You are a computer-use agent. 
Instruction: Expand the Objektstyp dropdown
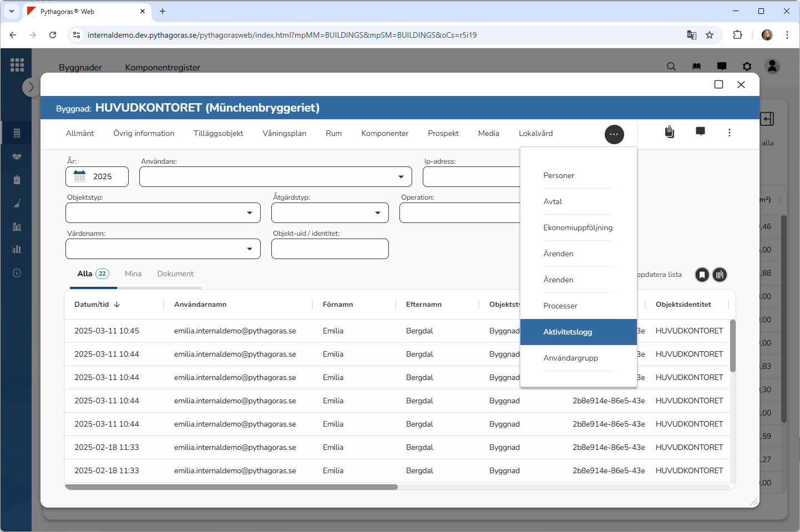(249, 213)
